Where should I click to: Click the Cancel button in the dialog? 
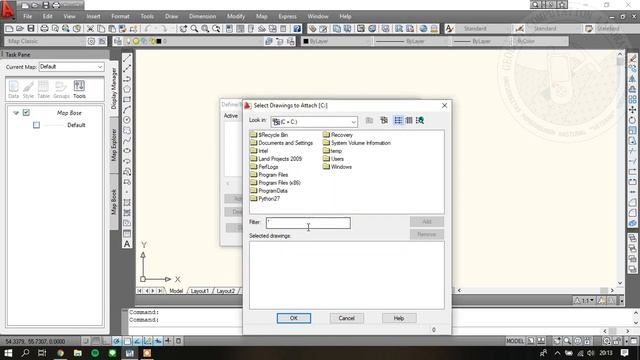pos(346,318)
